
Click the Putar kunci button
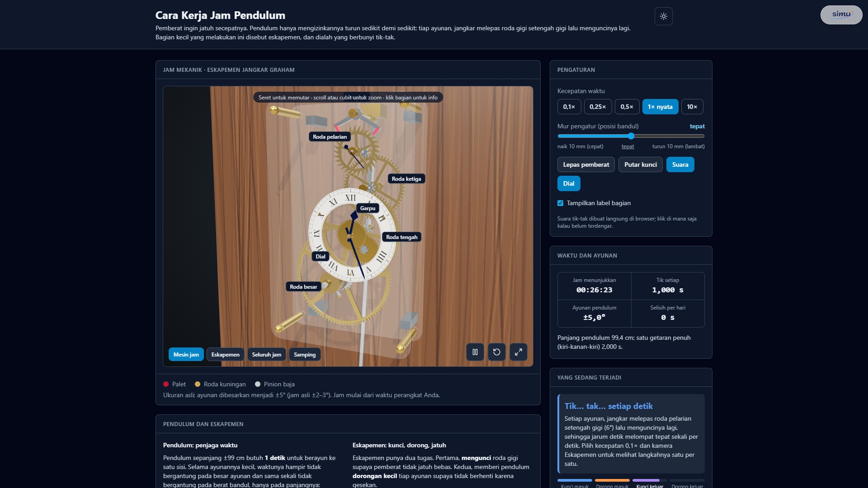[x=641, y=164]
